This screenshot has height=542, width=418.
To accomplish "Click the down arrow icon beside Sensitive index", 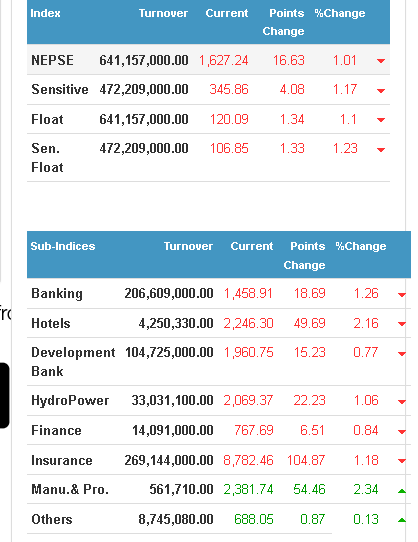I will (381, 91).
